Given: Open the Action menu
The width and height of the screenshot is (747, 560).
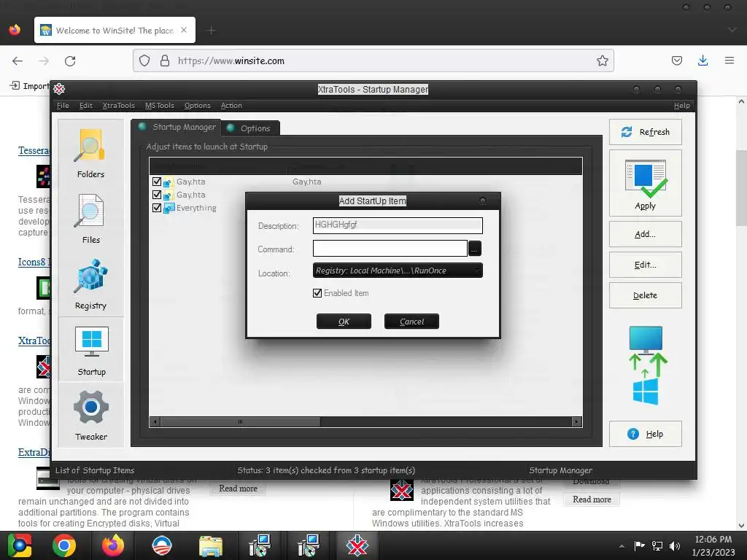Looking at the screenshot, I should (231, 105).
